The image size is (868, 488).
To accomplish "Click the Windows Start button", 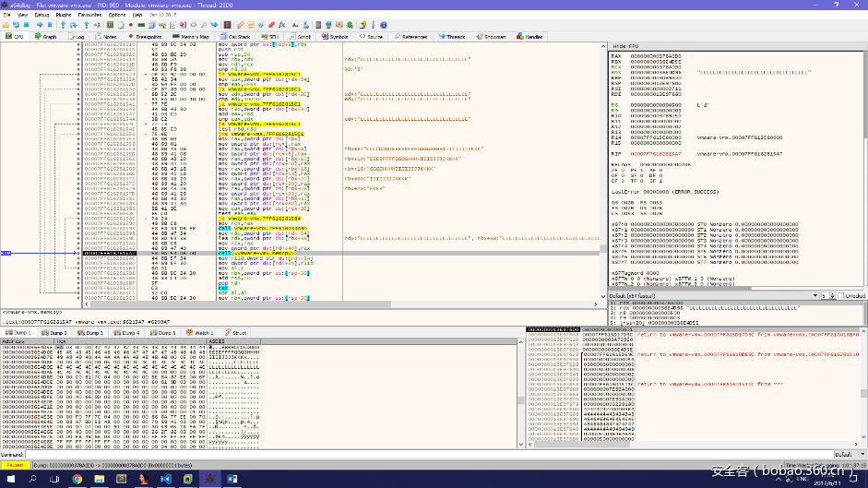I will point(9,478).
